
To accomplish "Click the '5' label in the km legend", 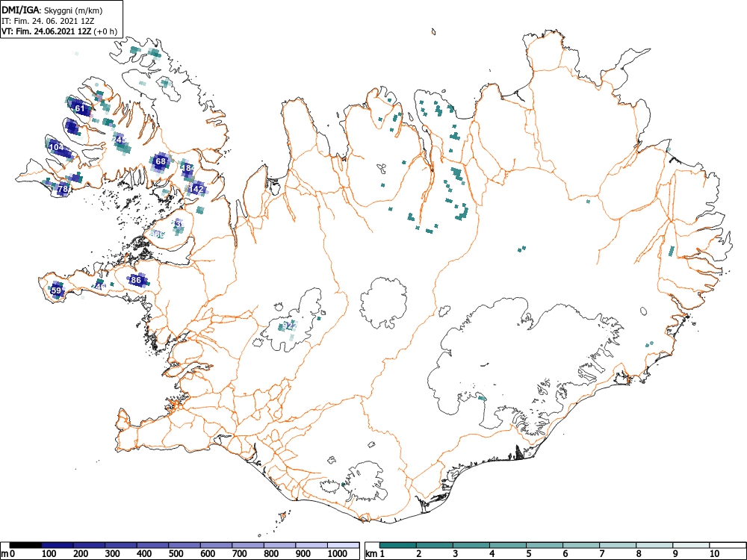I will (528, 554).
